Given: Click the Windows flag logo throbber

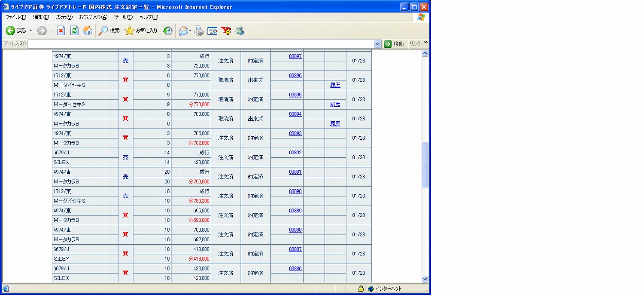Looking at the screenshot, I should tap(421, 17).
